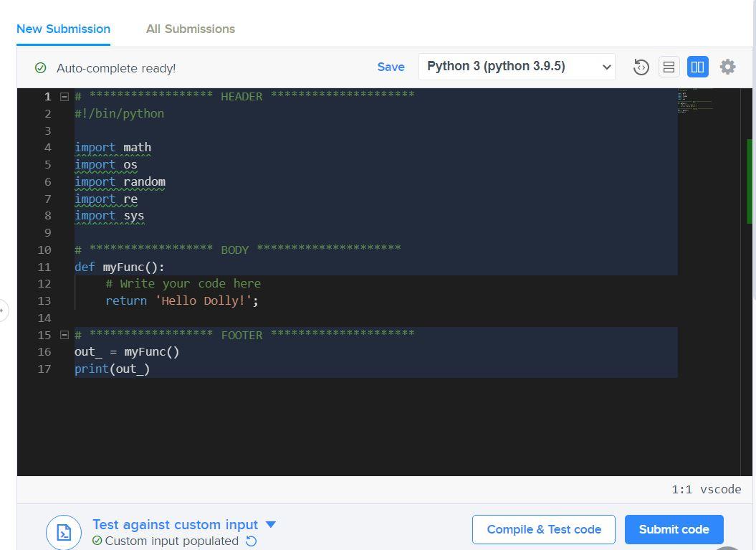Click the reset code history icon

tap(641, 67)
